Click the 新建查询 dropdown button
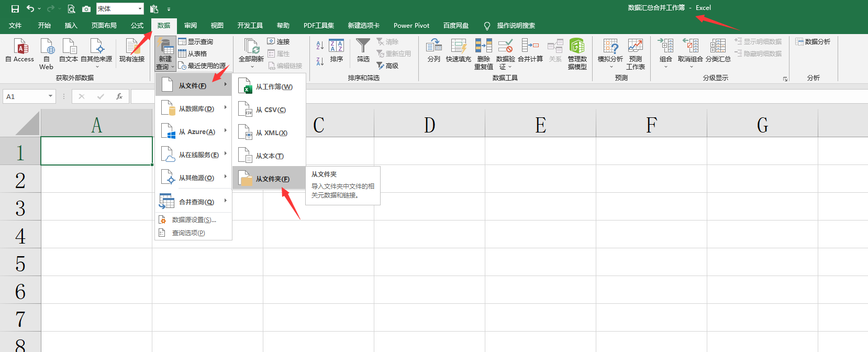868x352 pixels. 165,54
